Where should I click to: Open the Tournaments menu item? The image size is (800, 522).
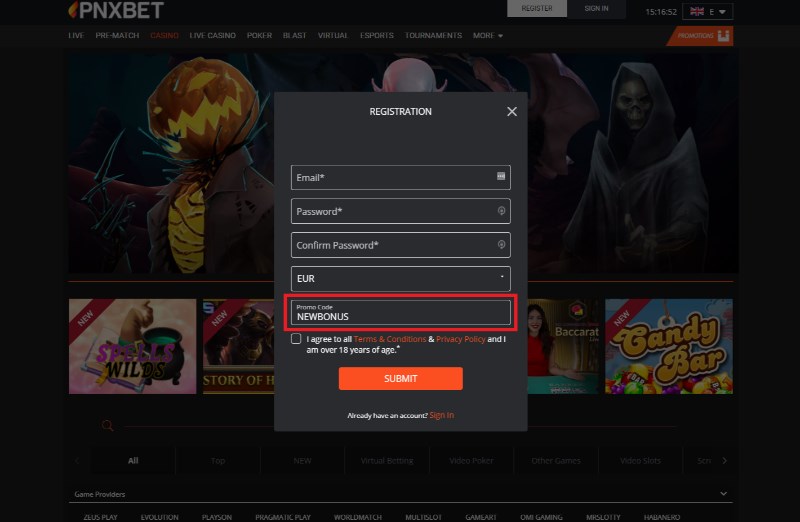tap(433, 35)
